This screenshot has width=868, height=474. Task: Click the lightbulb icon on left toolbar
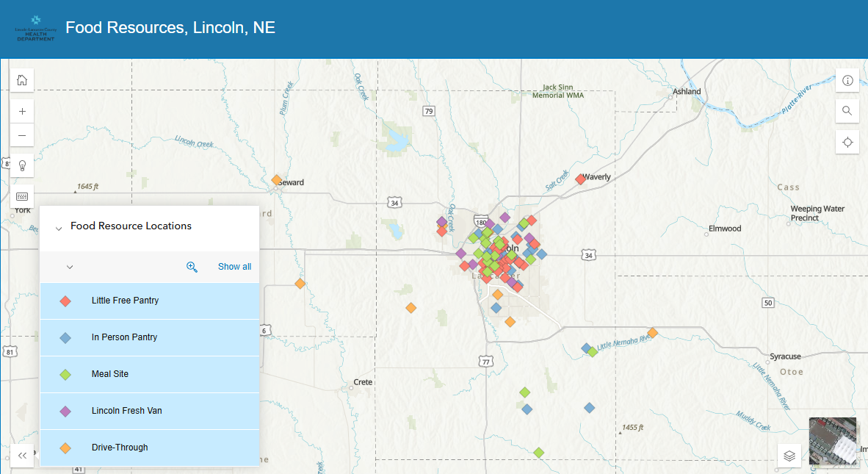point(22,166)
